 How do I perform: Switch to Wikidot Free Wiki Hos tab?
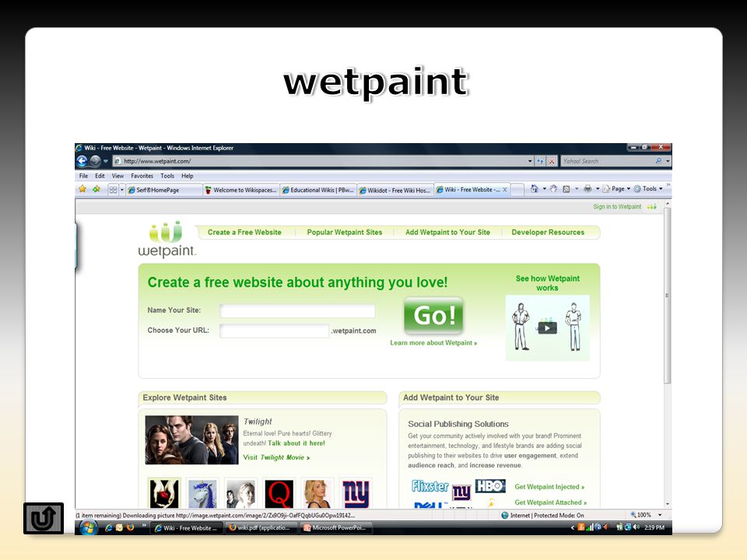(x=395, y=190)
